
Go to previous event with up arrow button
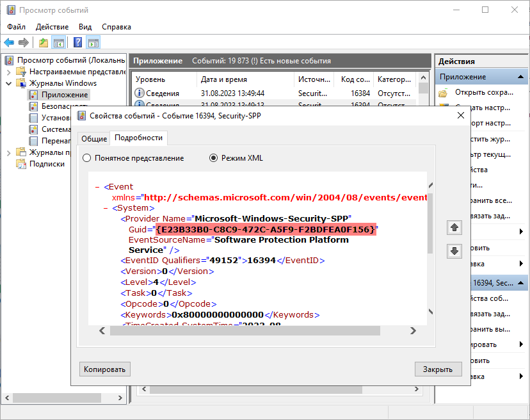454,227
